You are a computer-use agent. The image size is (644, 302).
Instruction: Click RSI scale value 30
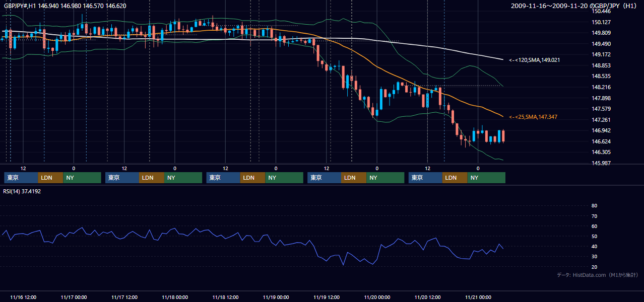tap(594, 257)
